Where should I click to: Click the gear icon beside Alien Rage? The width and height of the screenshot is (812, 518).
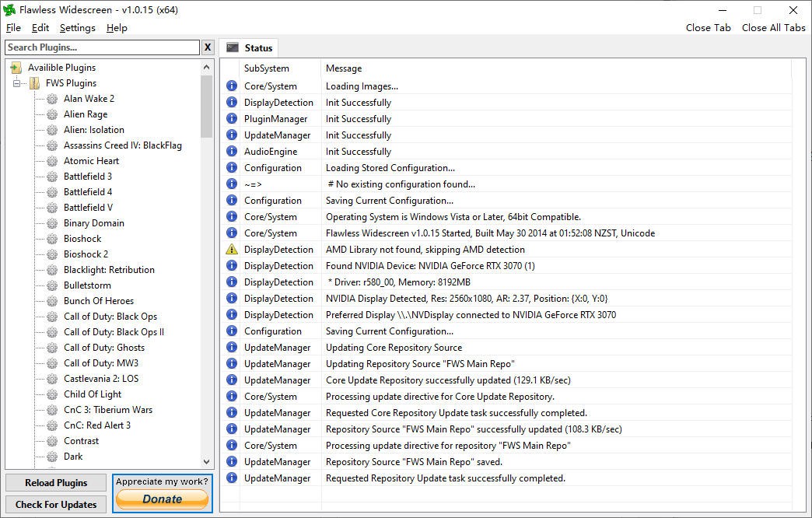click(52, 114)
